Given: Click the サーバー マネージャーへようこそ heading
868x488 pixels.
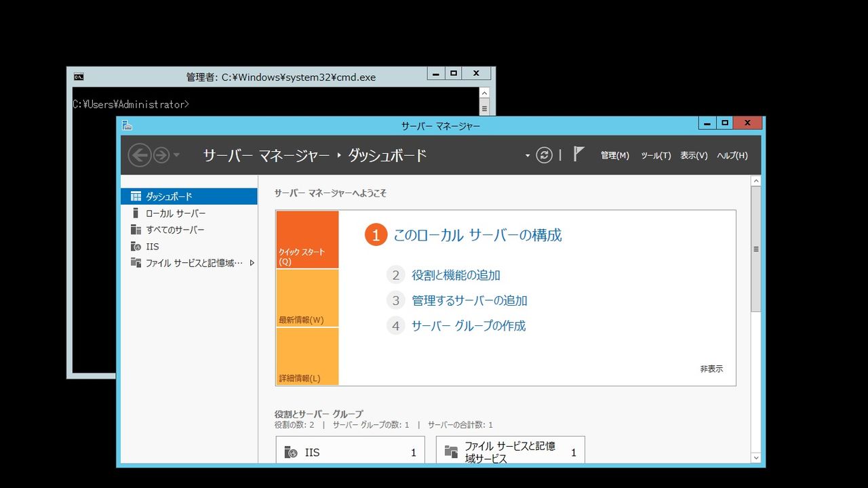Looking at the screenshot, I should 330,193.
